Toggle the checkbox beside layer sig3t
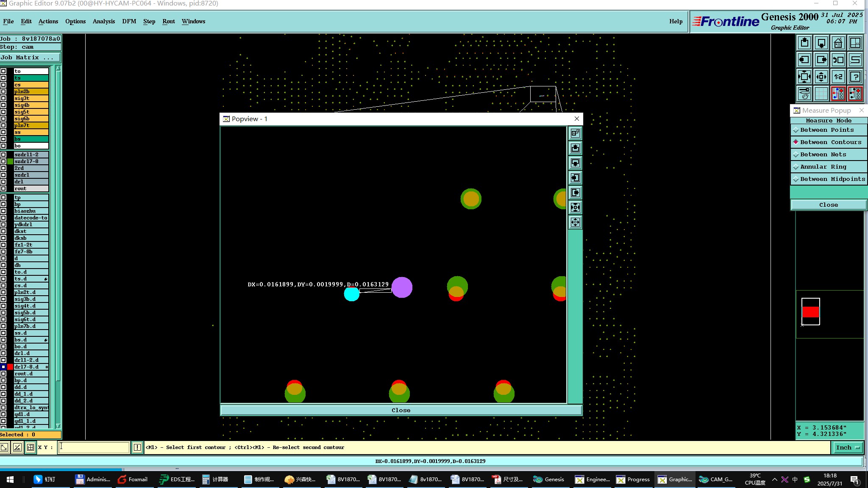 pos(3,98)
